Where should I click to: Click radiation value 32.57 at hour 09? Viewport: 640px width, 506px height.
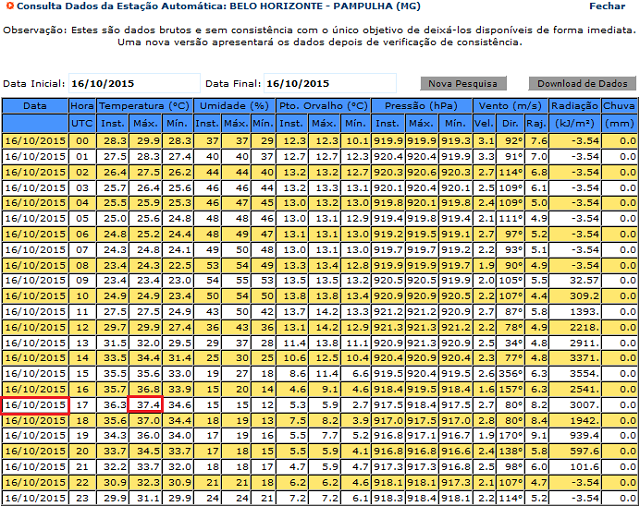574,280
